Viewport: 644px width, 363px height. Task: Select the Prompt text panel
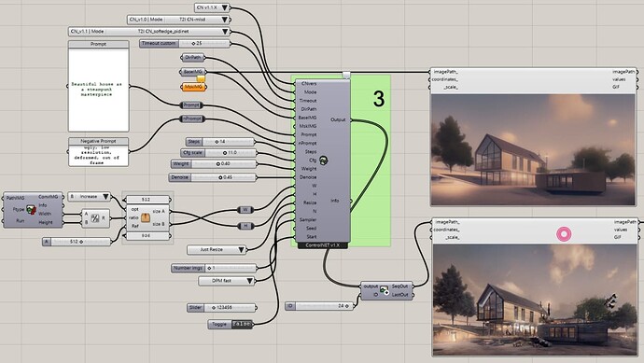[99, 86]
